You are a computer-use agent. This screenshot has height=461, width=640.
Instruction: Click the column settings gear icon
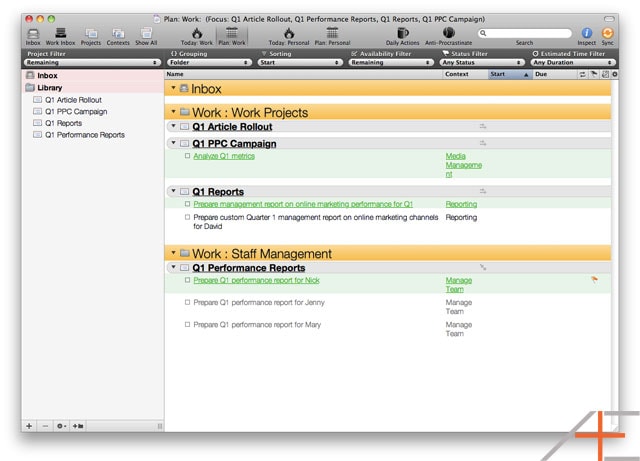tap(615, 74)
